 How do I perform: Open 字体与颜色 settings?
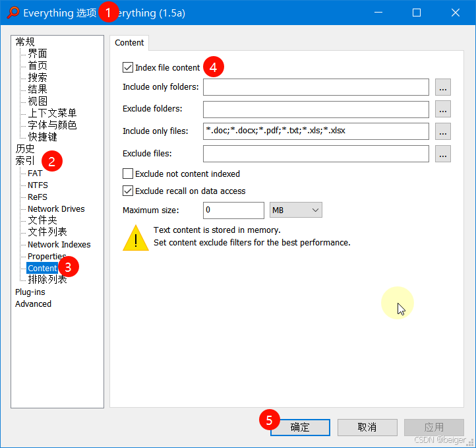click(x=52, y=125)
